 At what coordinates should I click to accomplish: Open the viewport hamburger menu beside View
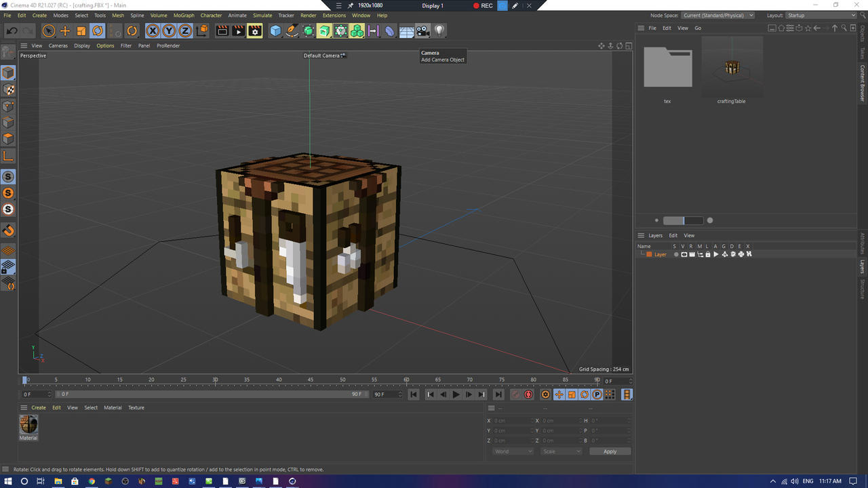click(x=24, y=45)
